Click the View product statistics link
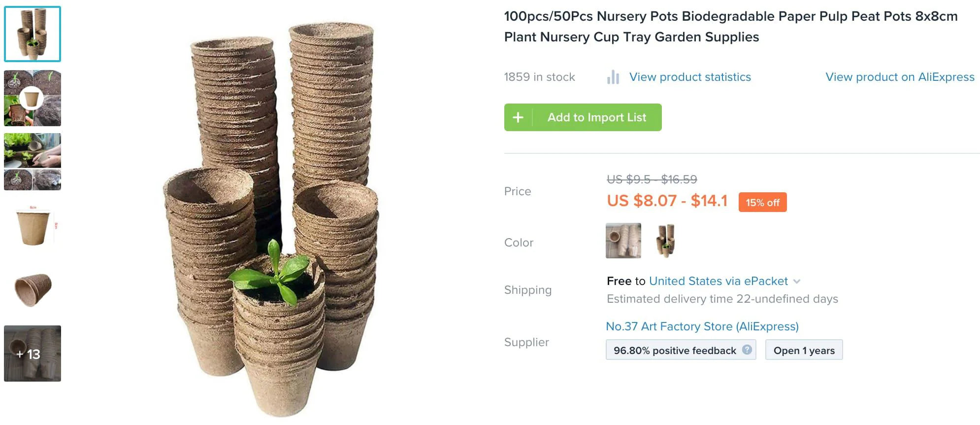980x425 pixels. [689, 77]
